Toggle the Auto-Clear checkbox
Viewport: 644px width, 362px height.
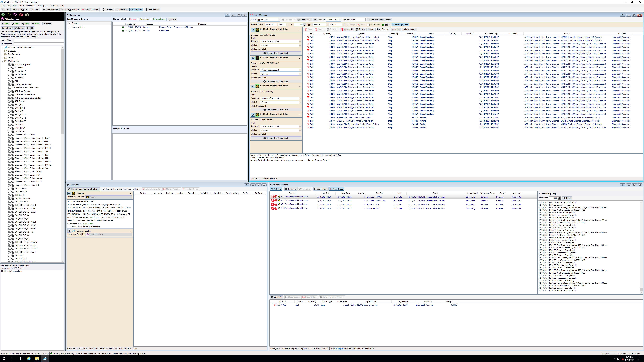(x=368, y=25)
